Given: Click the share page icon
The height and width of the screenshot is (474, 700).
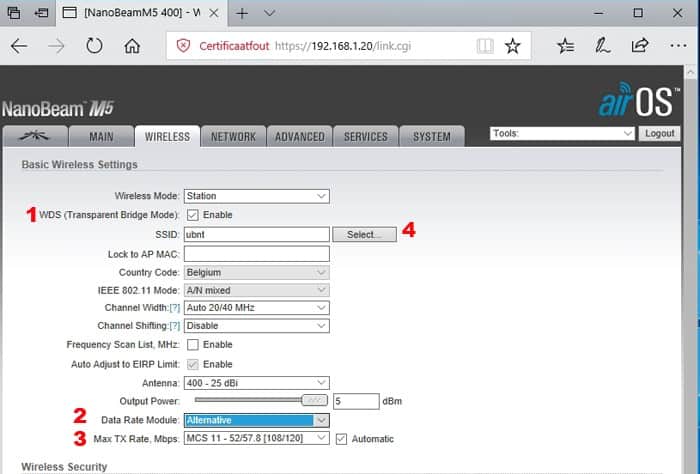Looking at the screenshot, I should (x=640, y=46).
